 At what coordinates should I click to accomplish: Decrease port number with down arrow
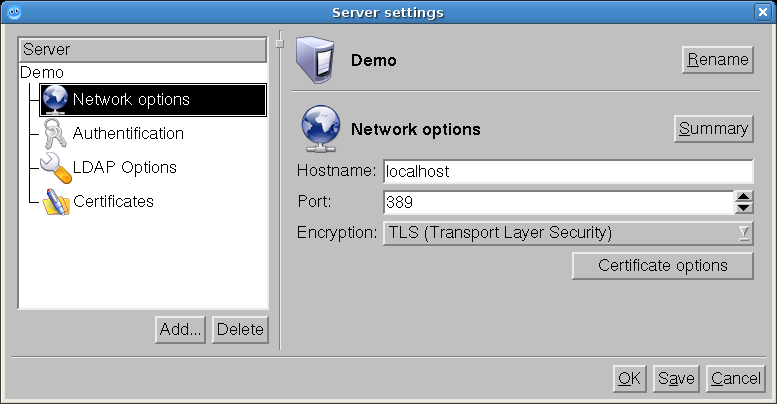[743, 208]
